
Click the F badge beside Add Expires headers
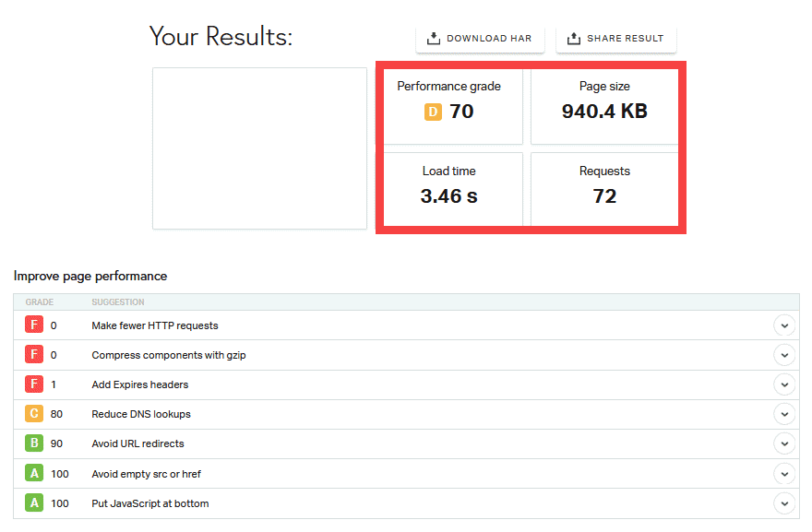tap(34, 384)
